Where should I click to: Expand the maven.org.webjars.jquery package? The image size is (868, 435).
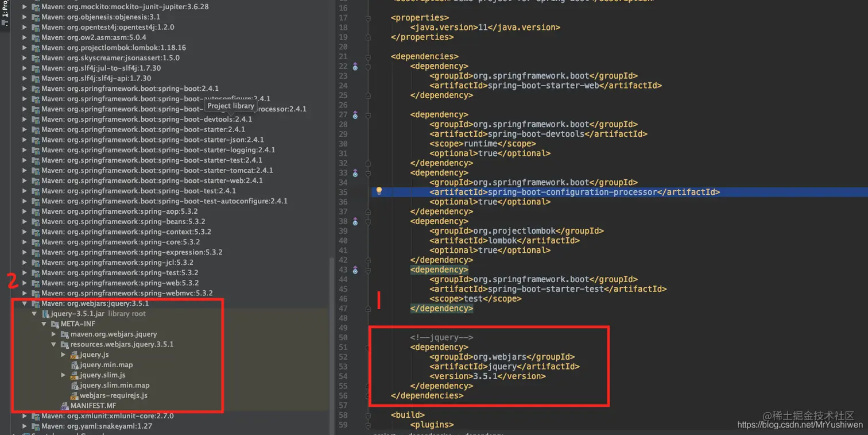tap(54, 334)
